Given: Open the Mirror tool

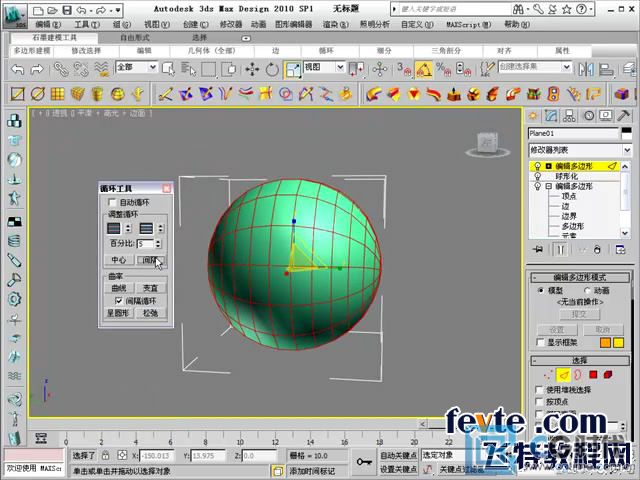Looking at the screenshot, I should tap(586, 69).
